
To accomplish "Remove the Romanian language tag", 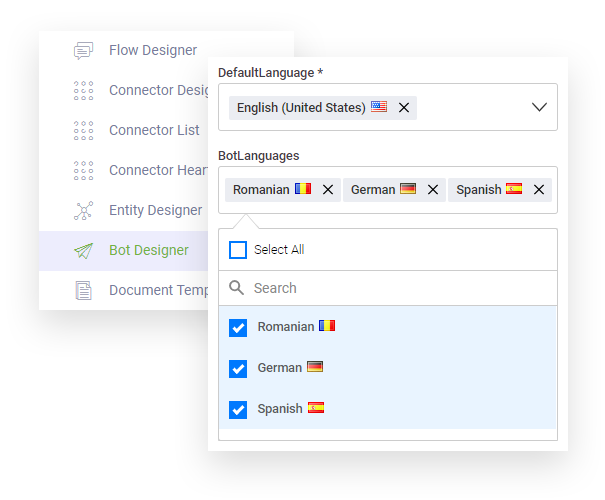I will 328,190.
